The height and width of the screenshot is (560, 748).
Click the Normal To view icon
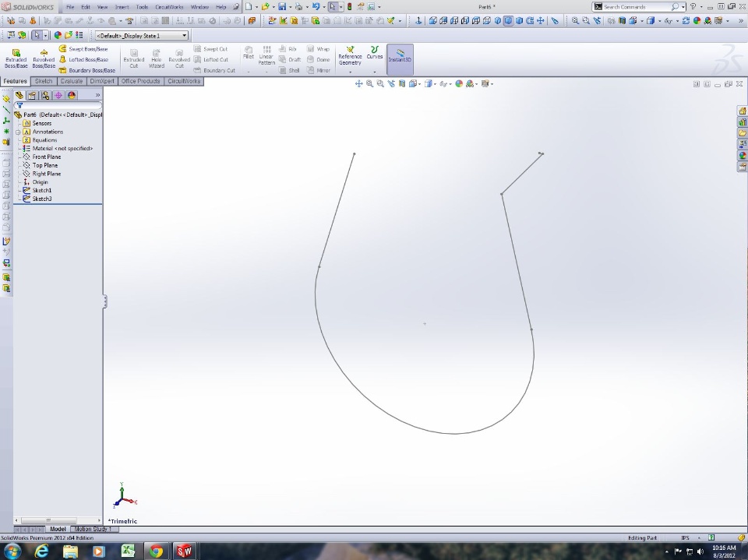pyautogui.click(x=418, y=20)
